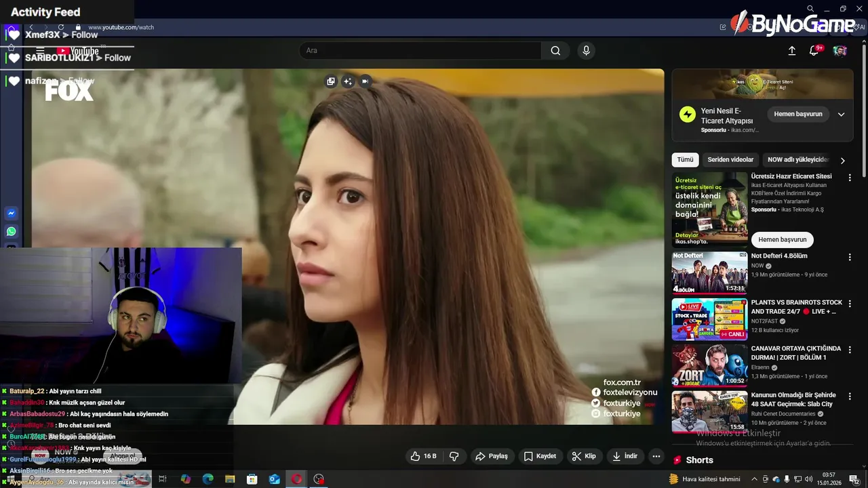Click the pop-out video icon above player
This screenshot has height=488, width=868.
pyautogui.click(x=331, y=81)
